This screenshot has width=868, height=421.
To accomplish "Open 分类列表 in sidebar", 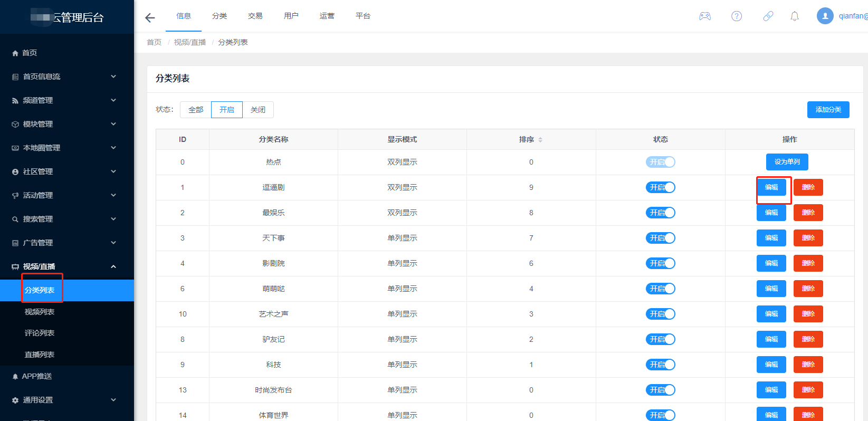I will point(67,290).
